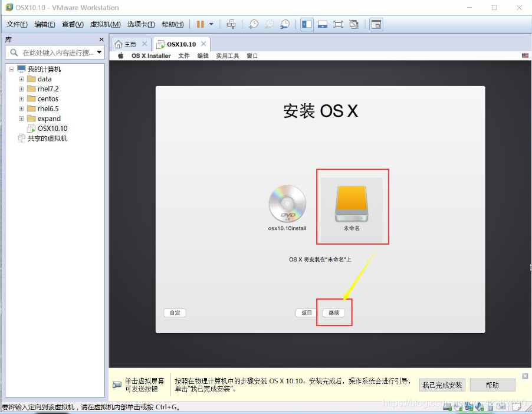Close the OSX10.10 tab
The image size is (532, 414).
pos(203,44)
